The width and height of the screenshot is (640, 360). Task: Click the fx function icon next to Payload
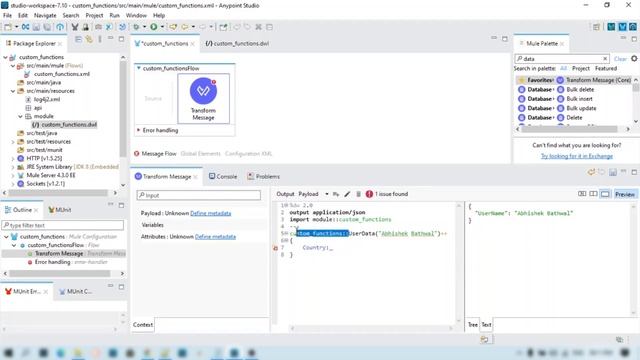(336, 194)
